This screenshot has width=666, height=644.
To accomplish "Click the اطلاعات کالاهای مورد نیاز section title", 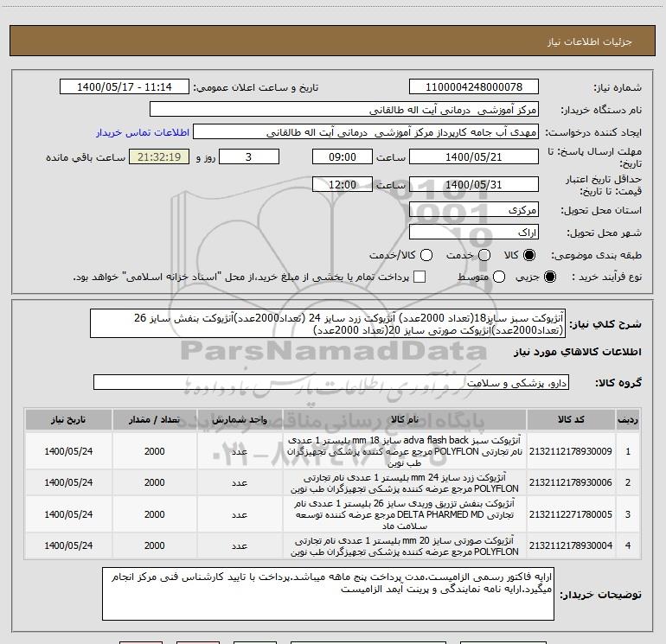I will point(577,352).
